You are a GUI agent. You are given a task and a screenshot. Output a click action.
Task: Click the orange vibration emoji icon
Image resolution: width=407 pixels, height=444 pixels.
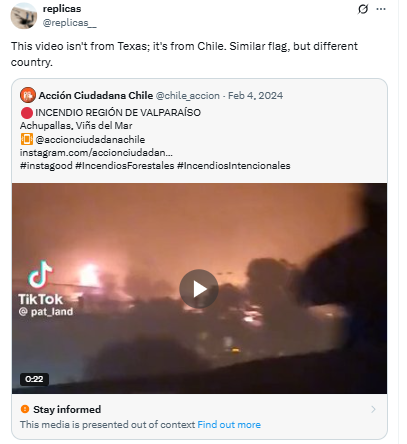point(27,139)
